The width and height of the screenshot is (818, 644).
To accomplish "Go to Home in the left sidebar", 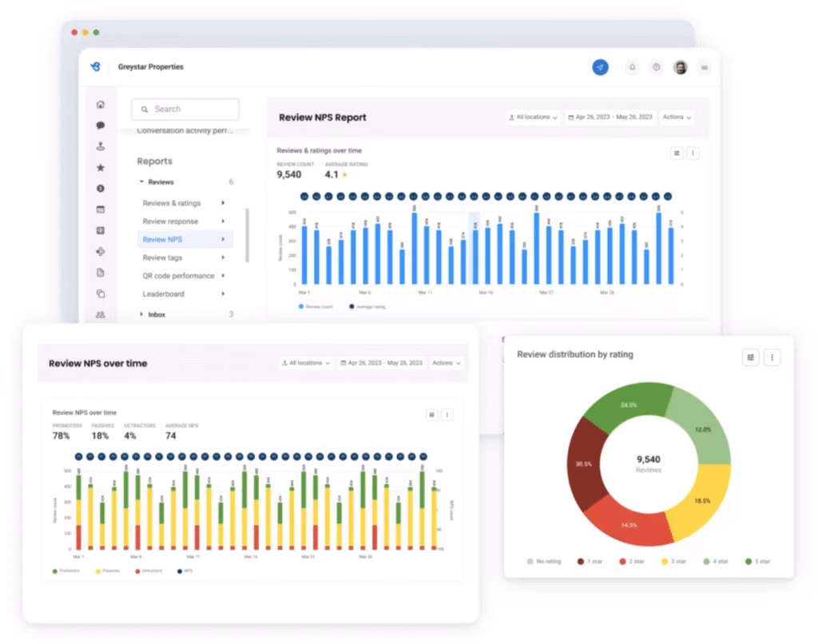I will (101, 104).
